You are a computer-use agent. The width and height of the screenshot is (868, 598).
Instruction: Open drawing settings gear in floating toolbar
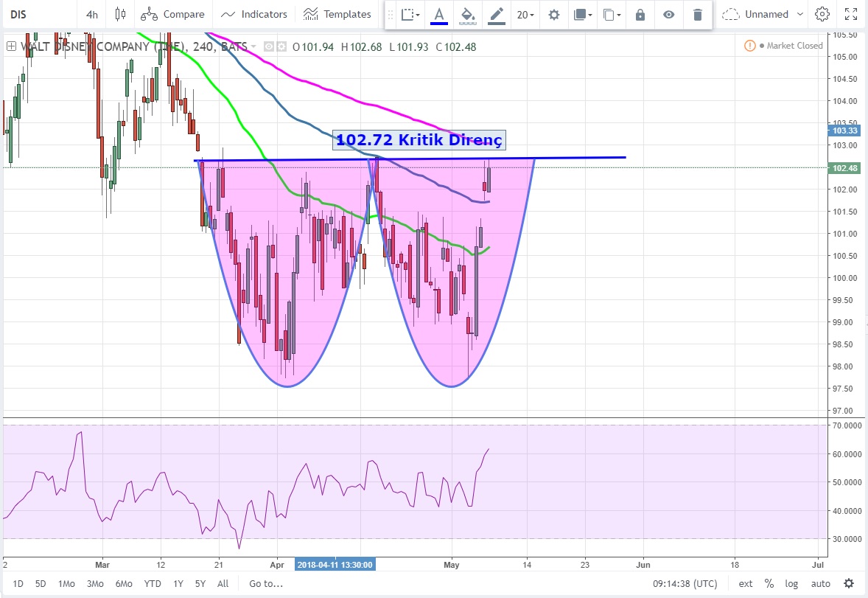coord(554,15)
